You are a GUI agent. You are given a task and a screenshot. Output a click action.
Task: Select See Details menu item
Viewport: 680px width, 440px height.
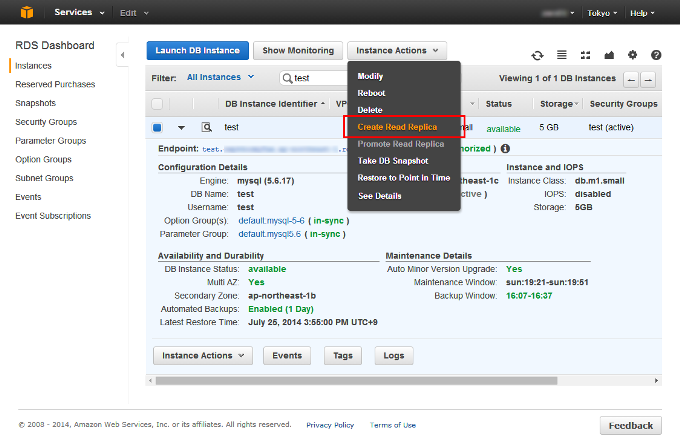(x=379, y=196)
